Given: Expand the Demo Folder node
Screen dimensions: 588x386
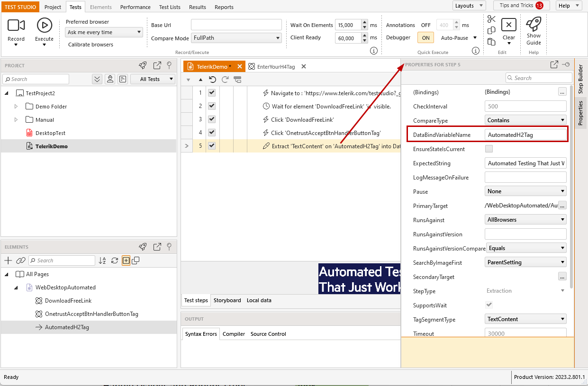Looking at the screenshot, I should click(x=16, y=107).
